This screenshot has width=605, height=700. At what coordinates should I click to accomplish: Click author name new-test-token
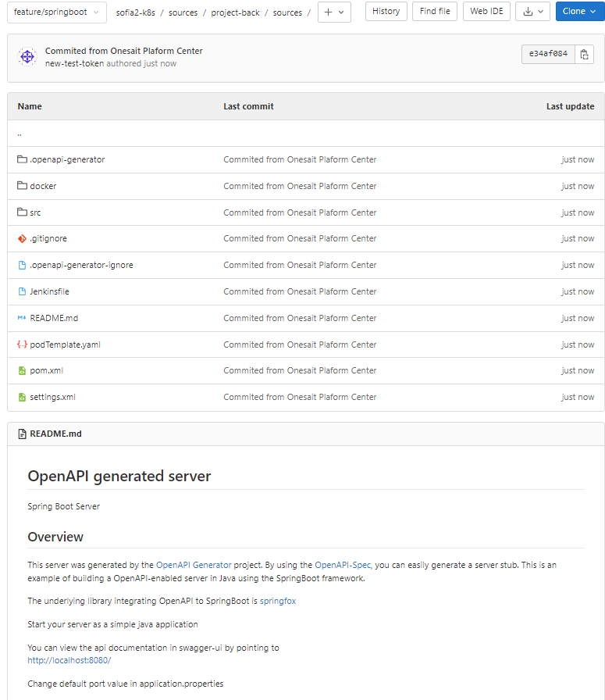pos(74,63)
